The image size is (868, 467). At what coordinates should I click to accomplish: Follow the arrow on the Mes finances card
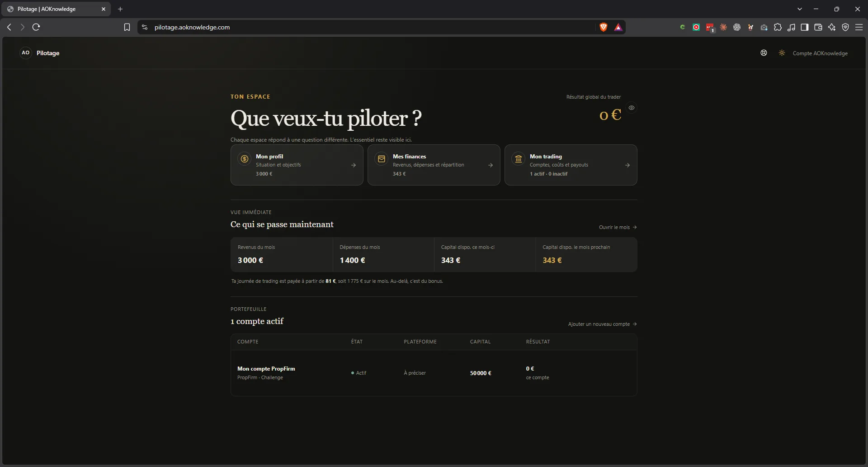(491, 165)
